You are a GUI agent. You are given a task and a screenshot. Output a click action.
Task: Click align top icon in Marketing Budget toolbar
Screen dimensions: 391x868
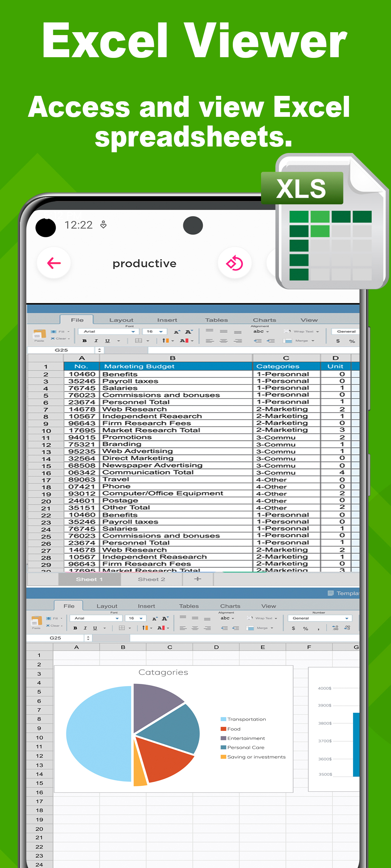coord(210,331)
